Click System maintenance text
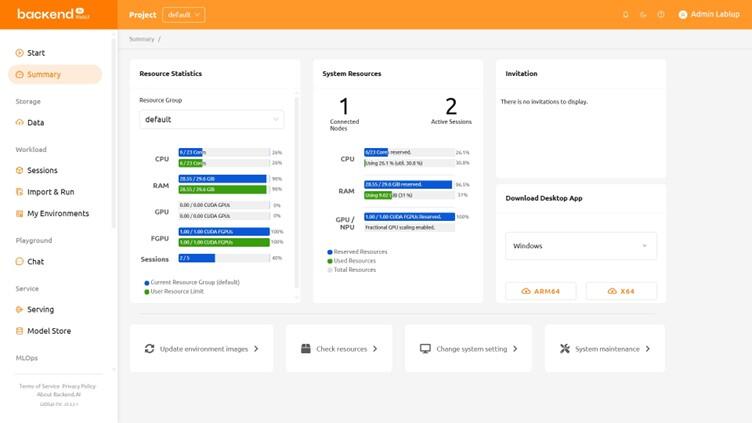Image resolution: width=752 pixels, height=423 pixels. [607, 349]
